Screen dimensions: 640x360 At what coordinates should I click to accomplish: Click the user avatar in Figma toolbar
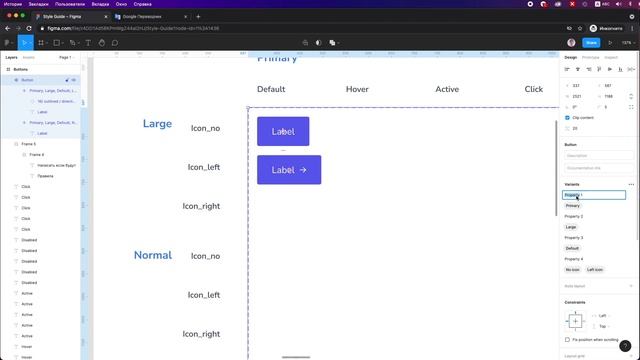pyautogui.click(x=571, y=43)
